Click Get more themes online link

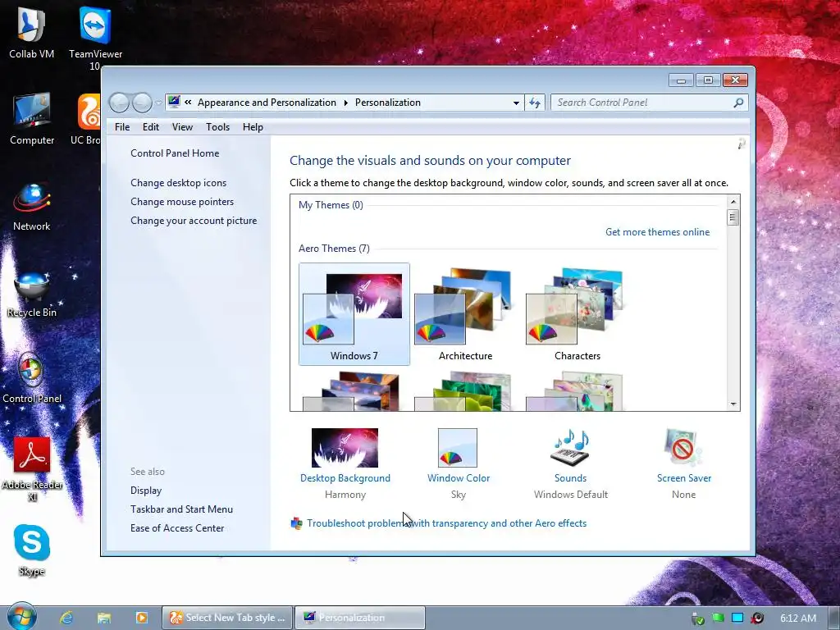(x=657, y=232)
